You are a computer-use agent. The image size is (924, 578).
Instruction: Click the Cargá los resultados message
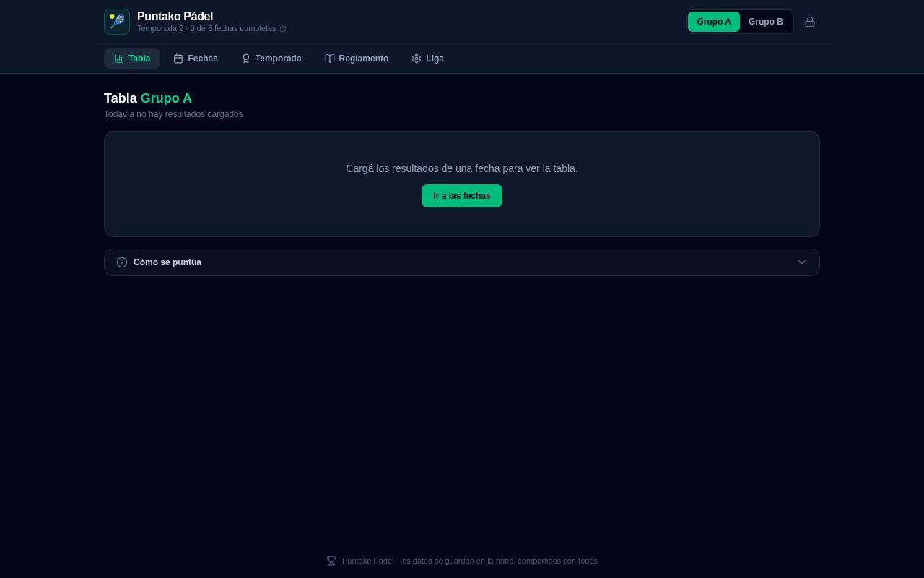coord(462,168)
